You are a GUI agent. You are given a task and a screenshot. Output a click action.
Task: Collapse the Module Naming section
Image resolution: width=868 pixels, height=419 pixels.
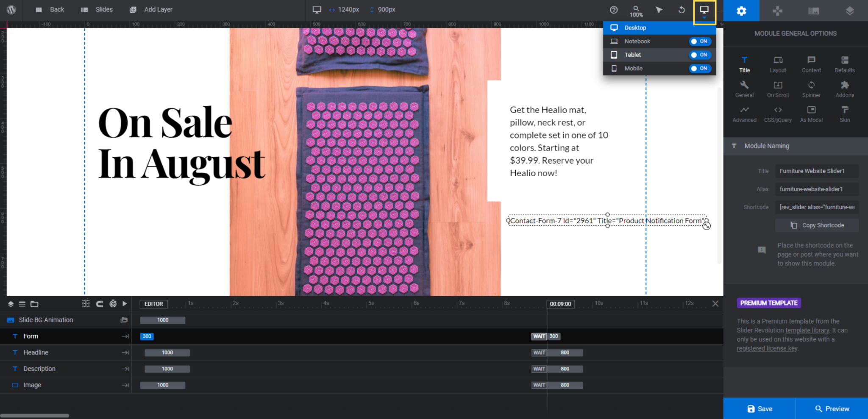tap(796, 146)
